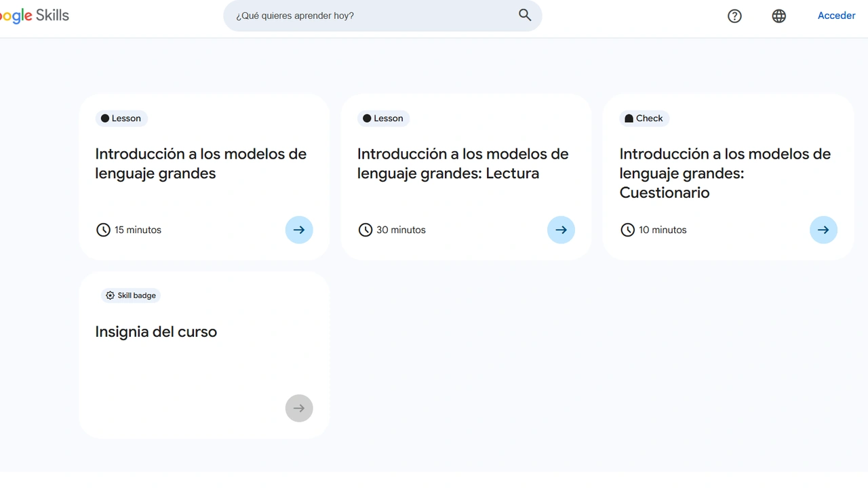Open the language globe selector
Image resolution: width=868 pixels, height=488 pixels.
point(779,16)
